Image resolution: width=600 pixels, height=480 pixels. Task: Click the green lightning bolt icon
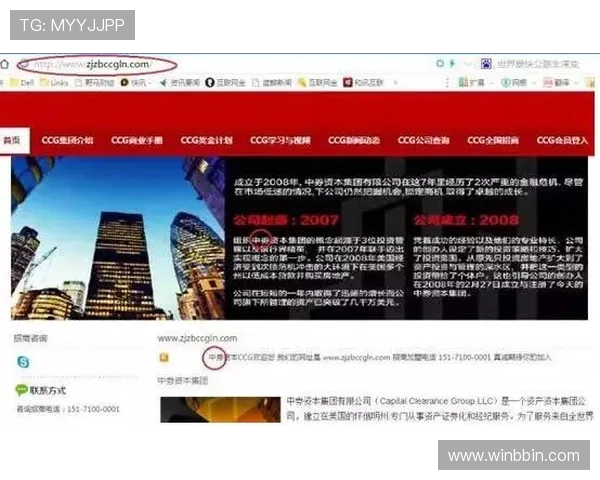(x=453, y=63)
